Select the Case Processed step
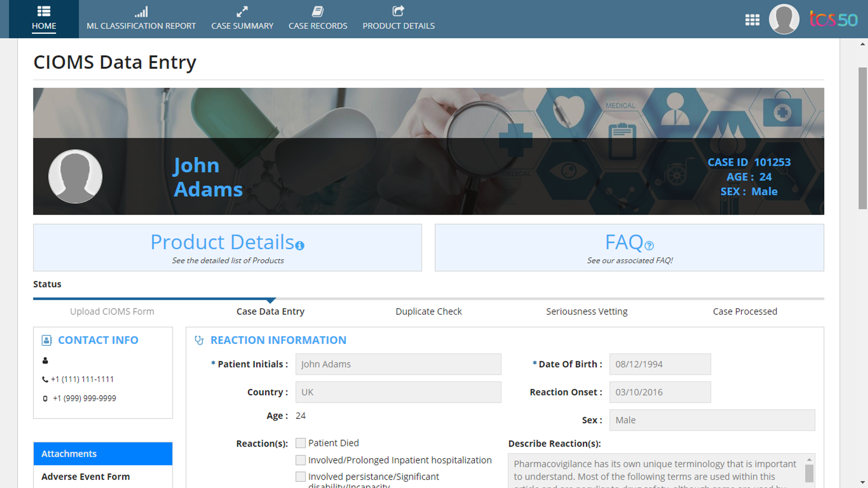 click(745, 311)
